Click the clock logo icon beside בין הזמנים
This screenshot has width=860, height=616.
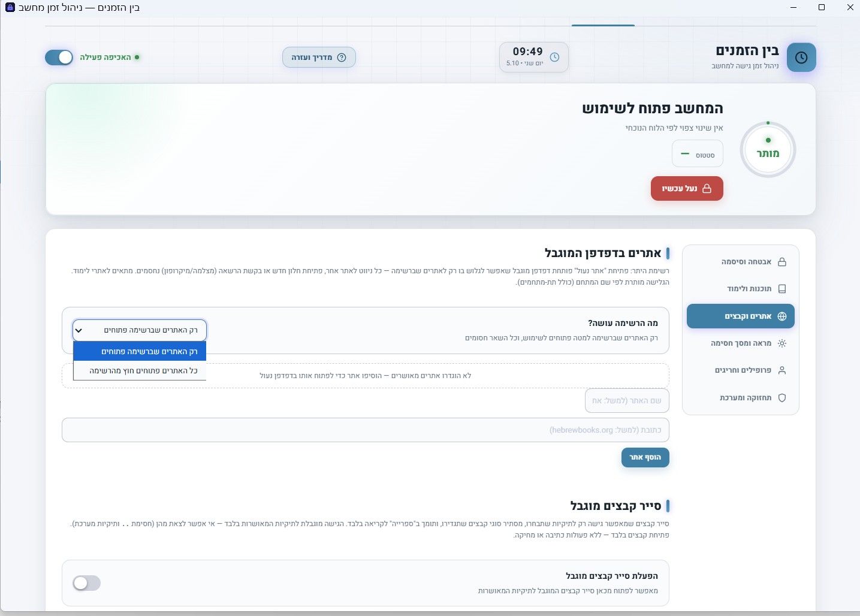coord(801,58)
